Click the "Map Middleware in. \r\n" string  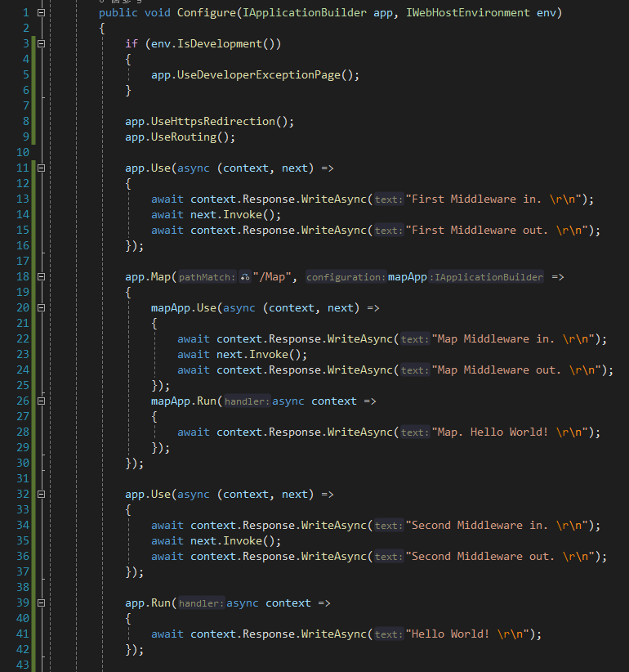(513, 339)
